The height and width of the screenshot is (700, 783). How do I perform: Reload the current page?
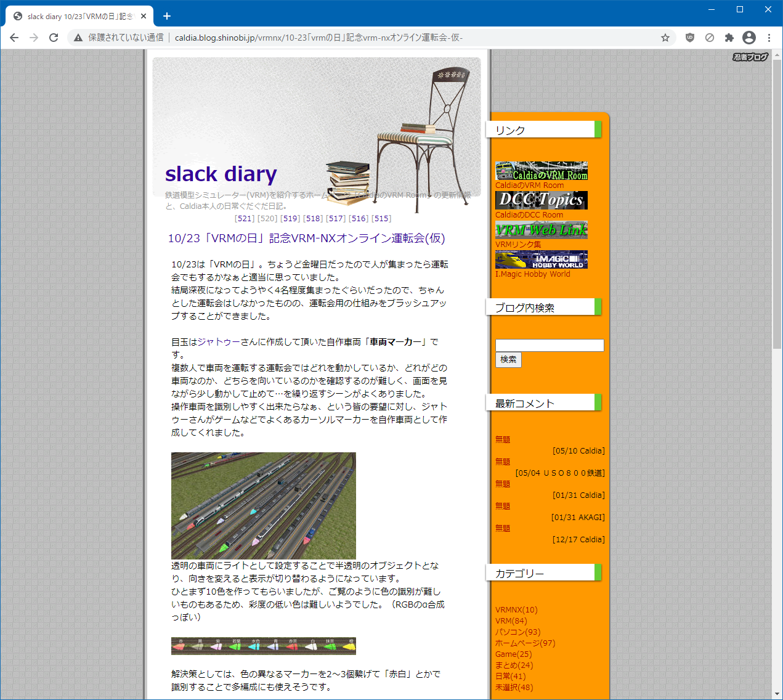(x=54, y=38)
